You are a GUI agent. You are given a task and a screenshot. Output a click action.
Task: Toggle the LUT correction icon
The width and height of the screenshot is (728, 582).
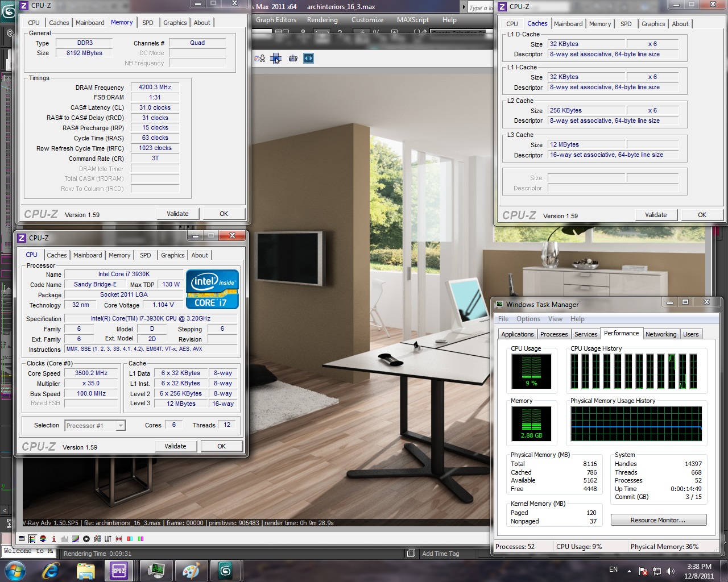tap(107, 539)
